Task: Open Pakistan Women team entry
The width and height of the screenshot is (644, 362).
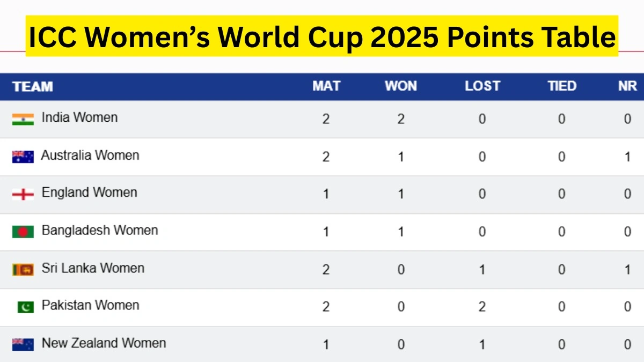Action: point(90,305)
